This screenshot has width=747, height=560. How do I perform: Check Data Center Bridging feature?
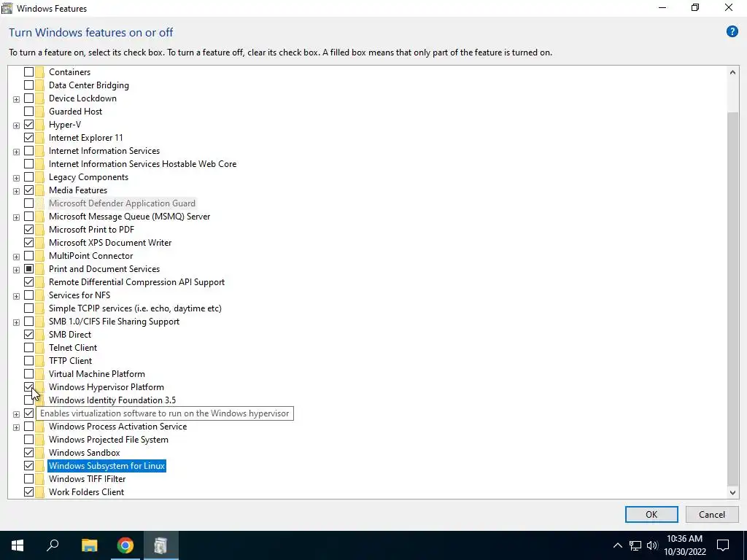coord(28,85)
